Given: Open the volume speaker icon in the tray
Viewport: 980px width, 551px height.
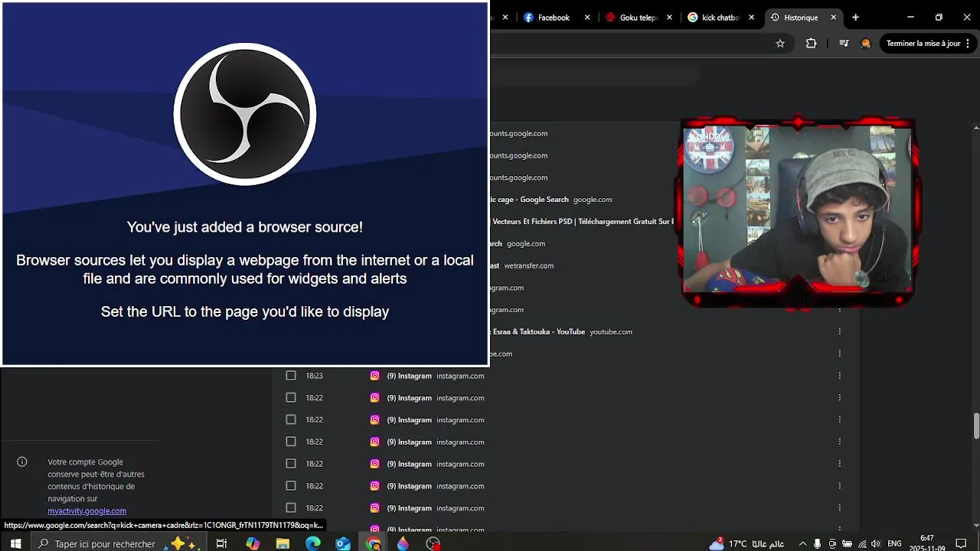Looking at the screenshot, I should click(x=876, y=544).
